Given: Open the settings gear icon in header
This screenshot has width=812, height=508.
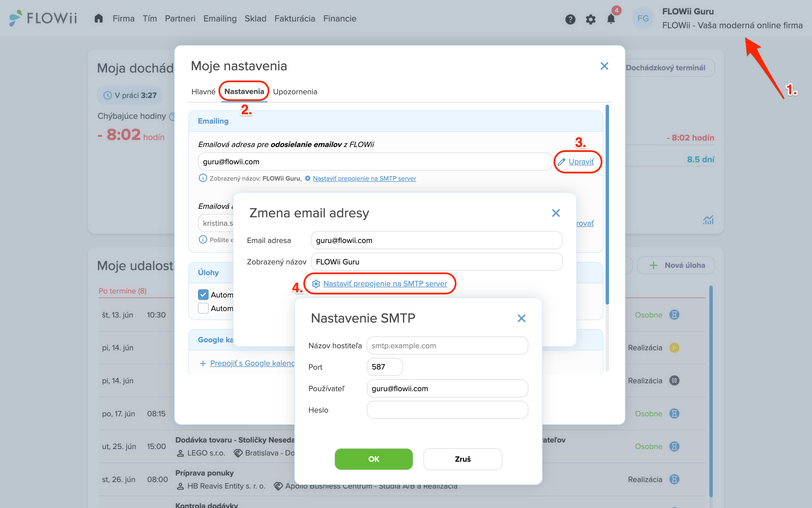Looking at the screenshot, I should (x=591, y=19).
